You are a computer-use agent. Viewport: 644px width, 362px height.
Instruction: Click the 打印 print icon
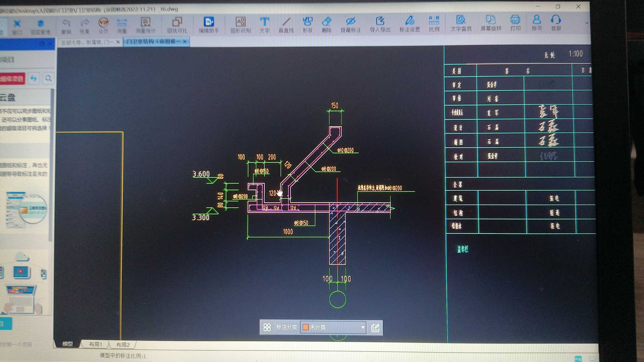(x=515, y=23)
